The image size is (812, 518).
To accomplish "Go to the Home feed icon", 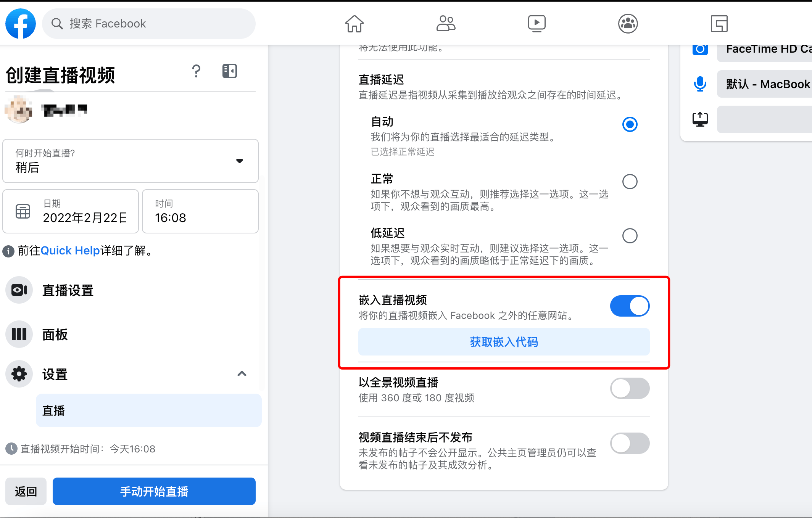I will tap(354, 24).
